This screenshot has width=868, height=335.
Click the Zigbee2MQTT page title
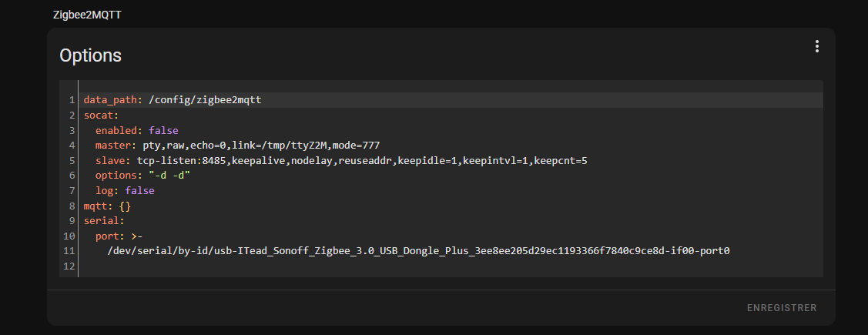click(x=87, y=15)
